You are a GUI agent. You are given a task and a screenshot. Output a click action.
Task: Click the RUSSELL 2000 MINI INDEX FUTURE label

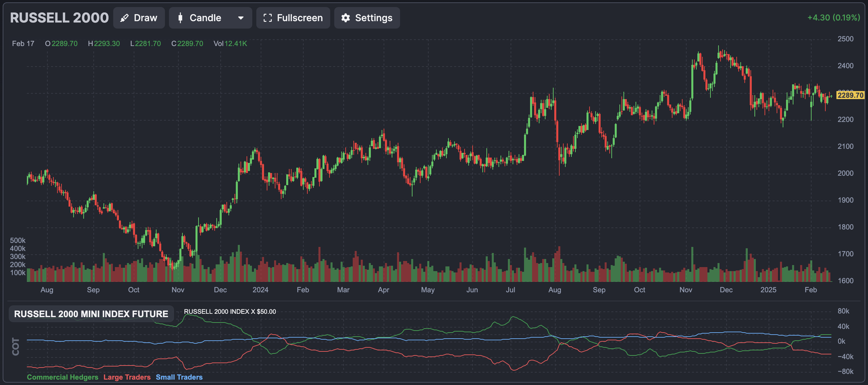point(91,314)
